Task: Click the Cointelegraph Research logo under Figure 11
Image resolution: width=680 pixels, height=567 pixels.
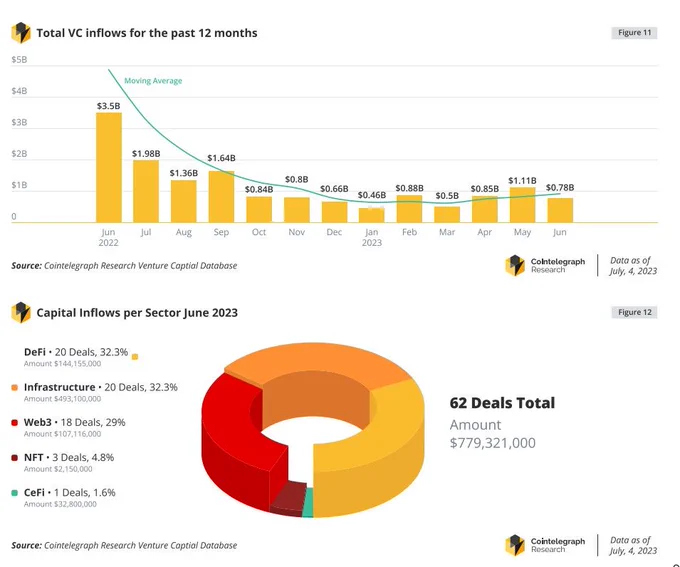Action: click(545, 265)
